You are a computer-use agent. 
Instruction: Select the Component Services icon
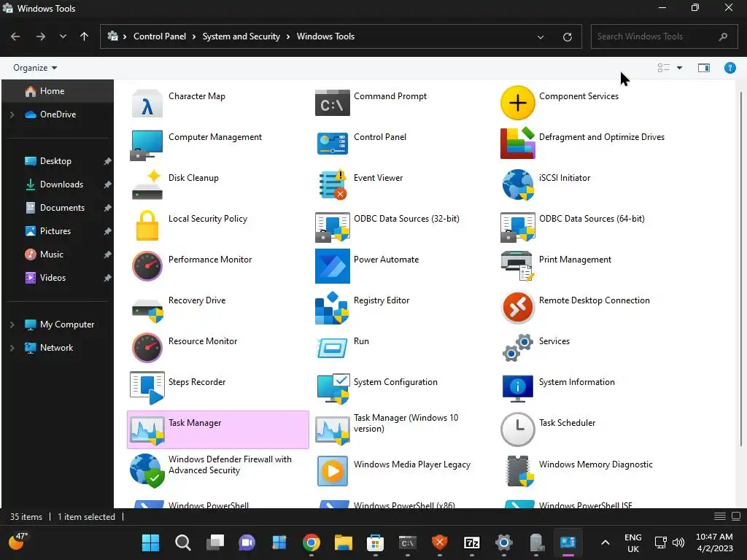point(517,103)
